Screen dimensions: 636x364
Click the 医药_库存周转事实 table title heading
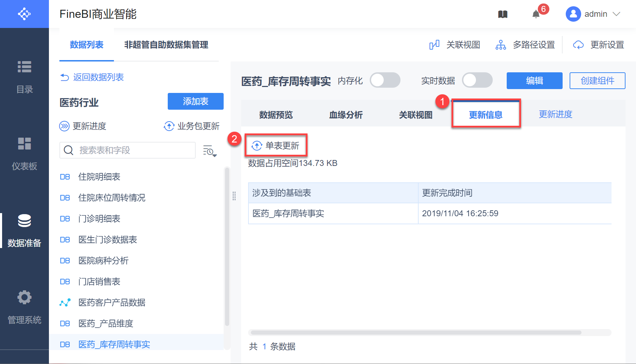[x=286, y=81]
